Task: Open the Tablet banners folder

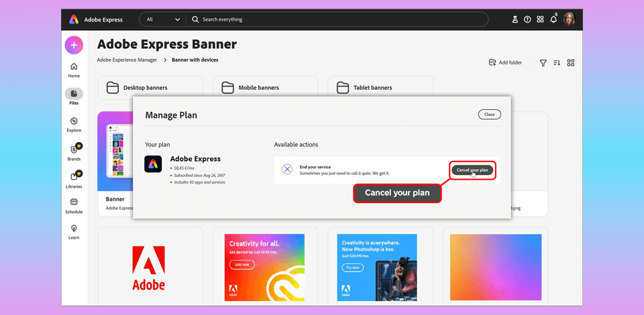Action: pos(380,87)
